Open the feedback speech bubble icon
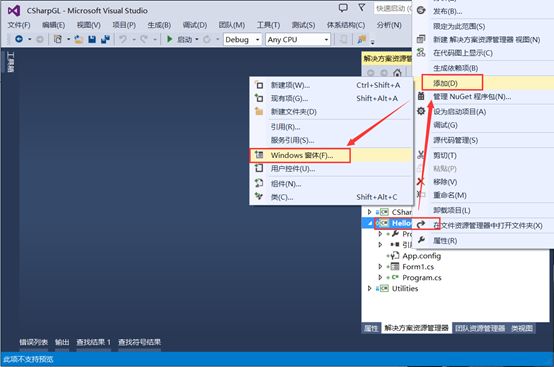This screenshot has height=367, width=554. click(343, 8)
